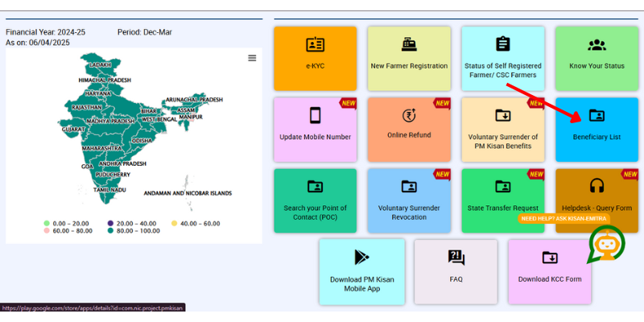This screenshot has height=322, width=644.
Task: Click the State Transfer Request folder icon
Action: 502,187
